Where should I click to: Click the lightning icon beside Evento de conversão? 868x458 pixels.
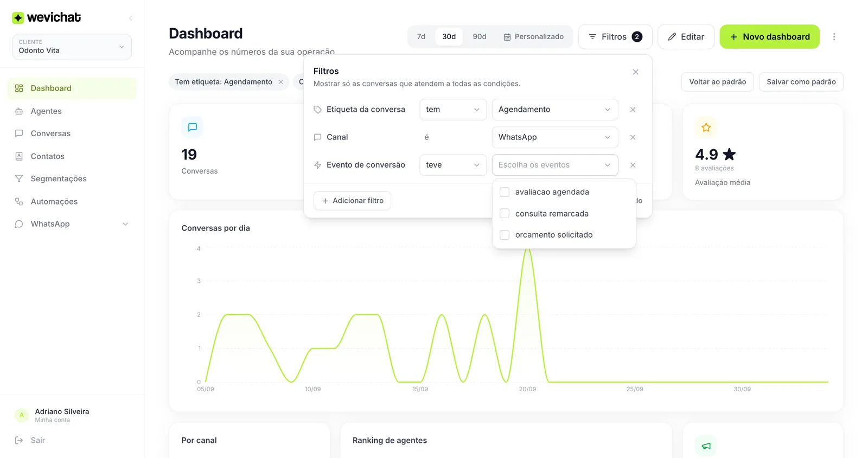coord(318,165)
